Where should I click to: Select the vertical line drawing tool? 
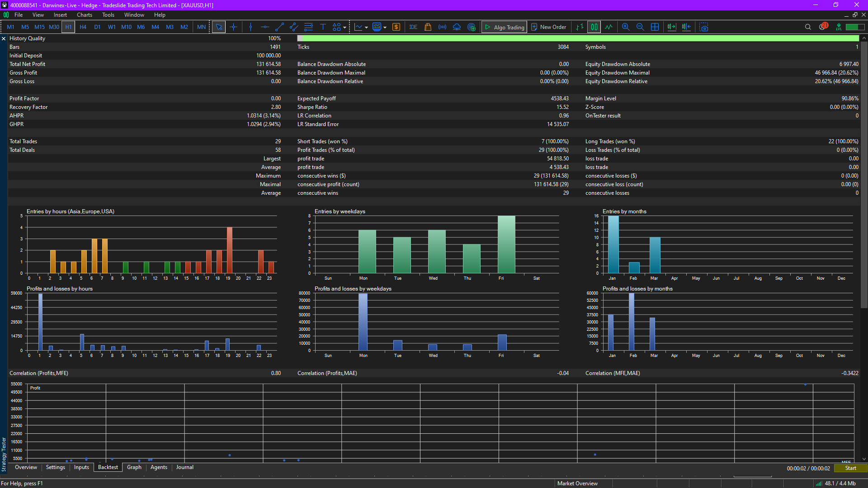[250, 27]
